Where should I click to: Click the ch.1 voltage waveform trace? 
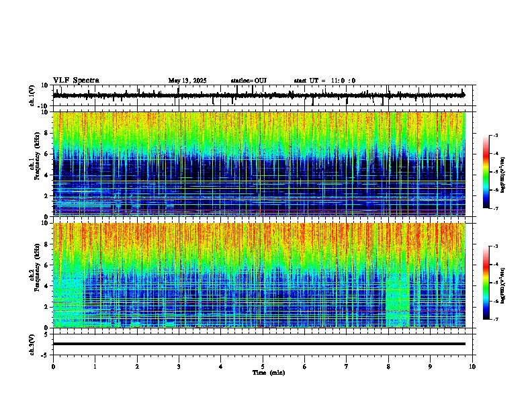point(259,95)
